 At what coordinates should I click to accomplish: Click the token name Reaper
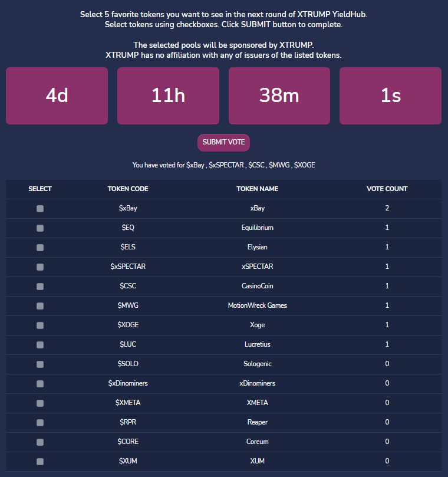[257, 422]
